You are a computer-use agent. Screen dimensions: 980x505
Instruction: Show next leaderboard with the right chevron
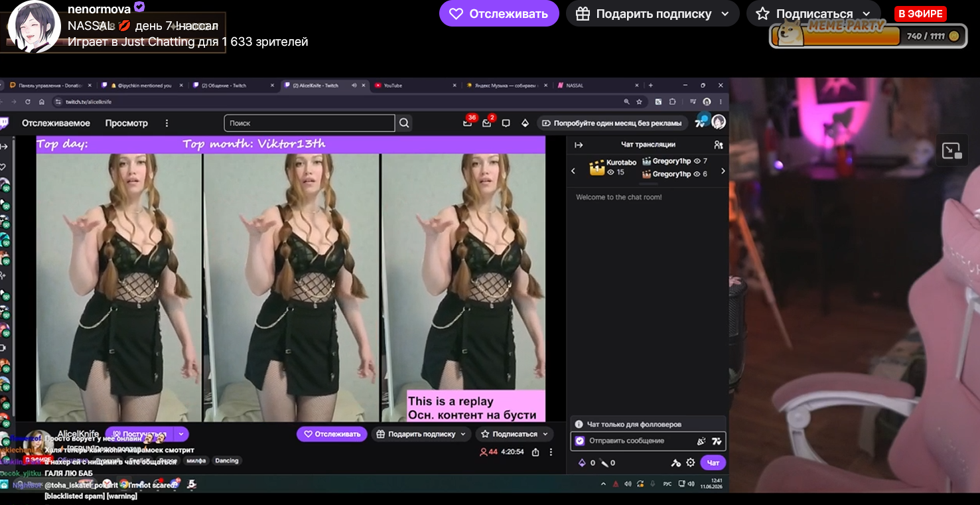click(723, 171)
